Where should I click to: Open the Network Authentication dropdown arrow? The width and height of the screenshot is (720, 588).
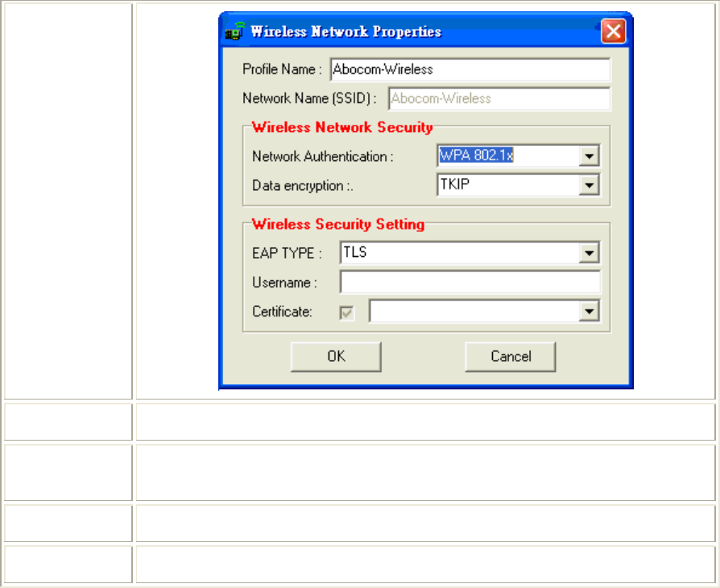pyautogui.click(x=590, y=156)
